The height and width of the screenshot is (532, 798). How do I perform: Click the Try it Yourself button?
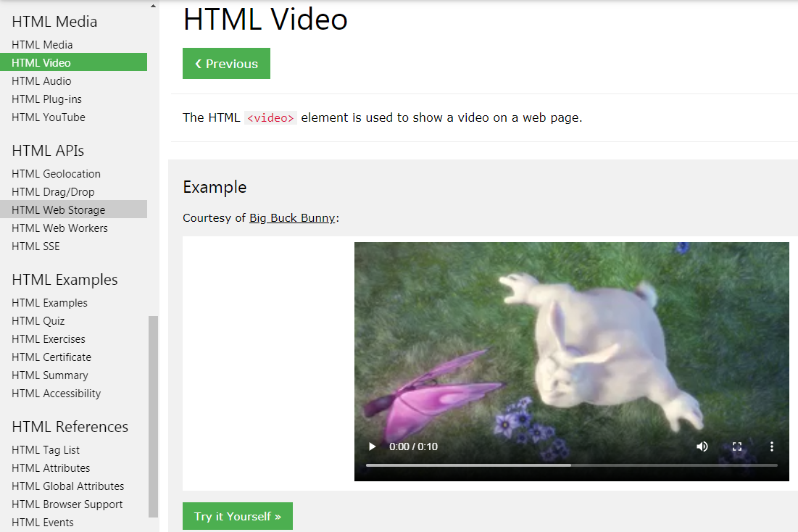pos(238,516)
